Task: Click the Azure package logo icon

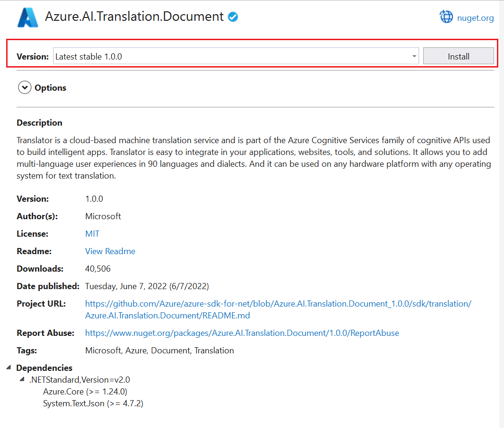Action: point(27,17)
